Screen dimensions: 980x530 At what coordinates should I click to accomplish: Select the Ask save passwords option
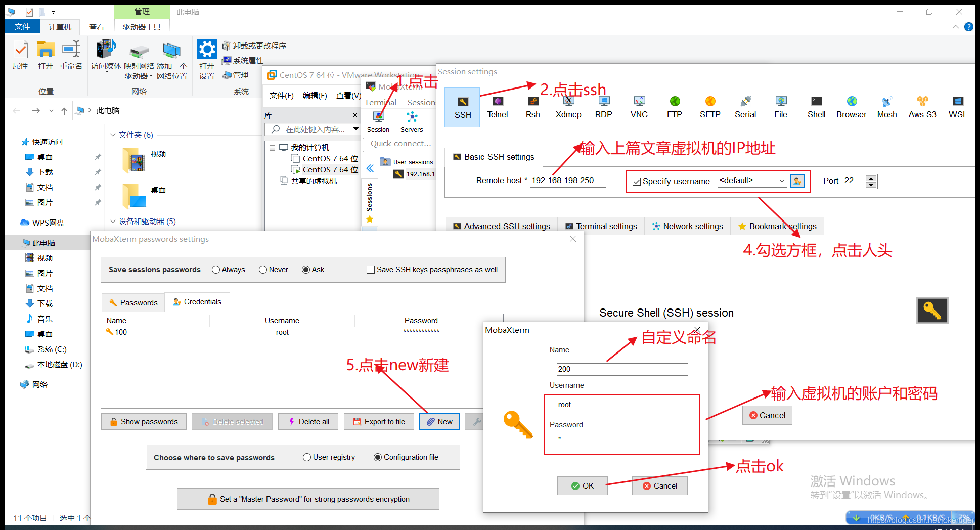point(306,270)
